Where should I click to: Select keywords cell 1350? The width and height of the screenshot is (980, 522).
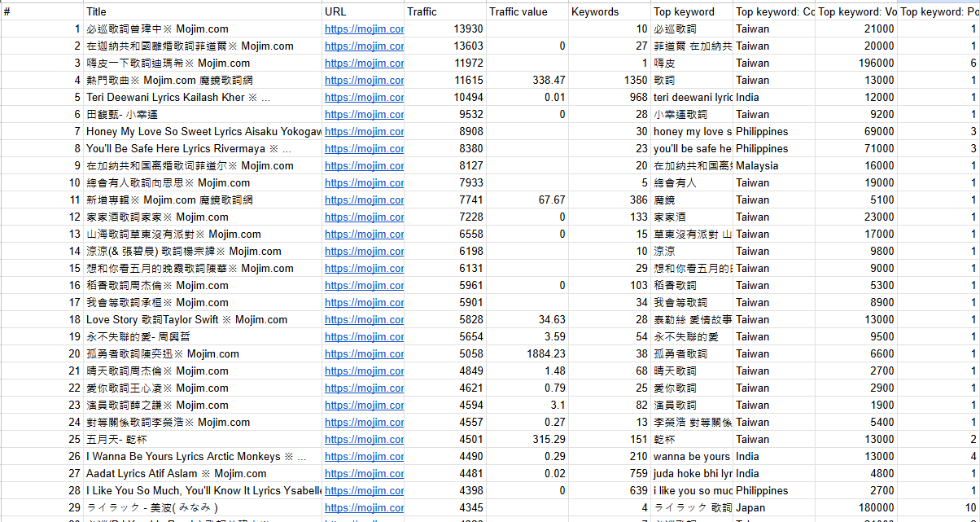click(610, 80)
